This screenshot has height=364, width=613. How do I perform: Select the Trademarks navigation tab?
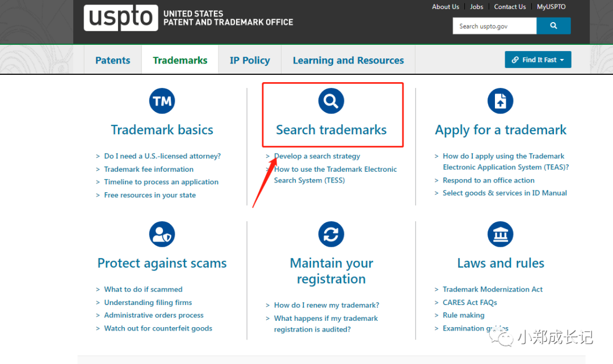point(180,60)
